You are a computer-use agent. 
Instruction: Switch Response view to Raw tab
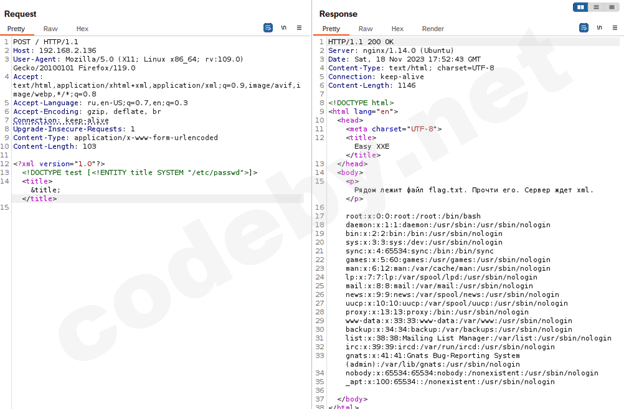point(365,29)
